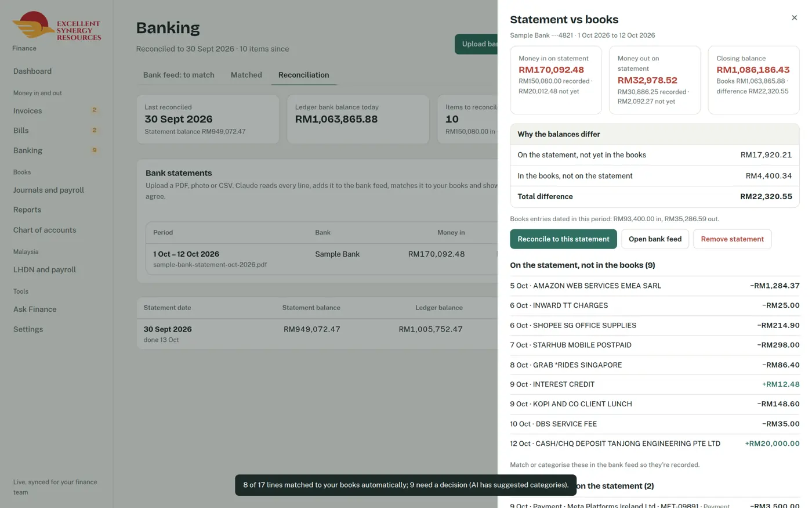Click the Remove statement button
This screenshot has width=812, height=508.
732,239
